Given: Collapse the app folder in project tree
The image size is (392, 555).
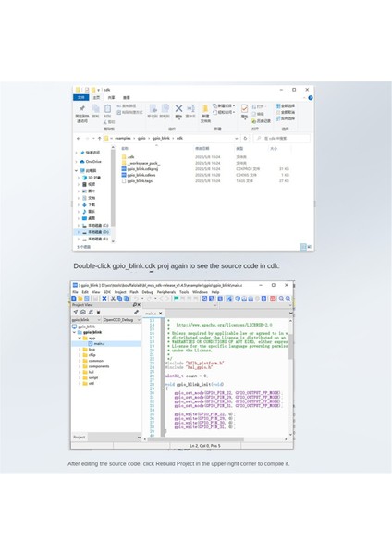Looking at the screenshot, I should pyautogui.click(x=80, y=338).
